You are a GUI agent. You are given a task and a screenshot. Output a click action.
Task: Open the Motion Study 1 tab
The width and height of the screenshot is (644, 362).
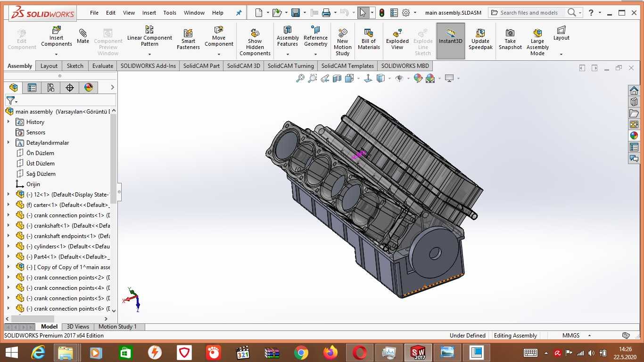coord(117,327)
